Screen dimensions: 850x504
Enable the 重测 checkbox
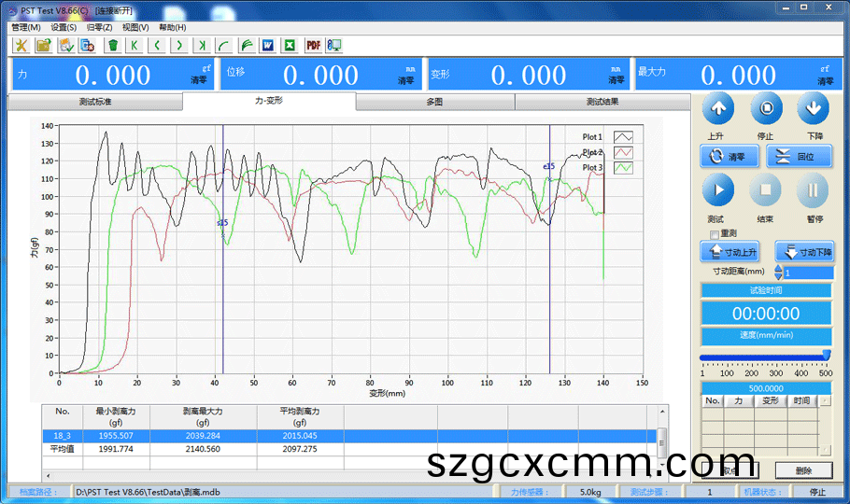coord(715,233)
